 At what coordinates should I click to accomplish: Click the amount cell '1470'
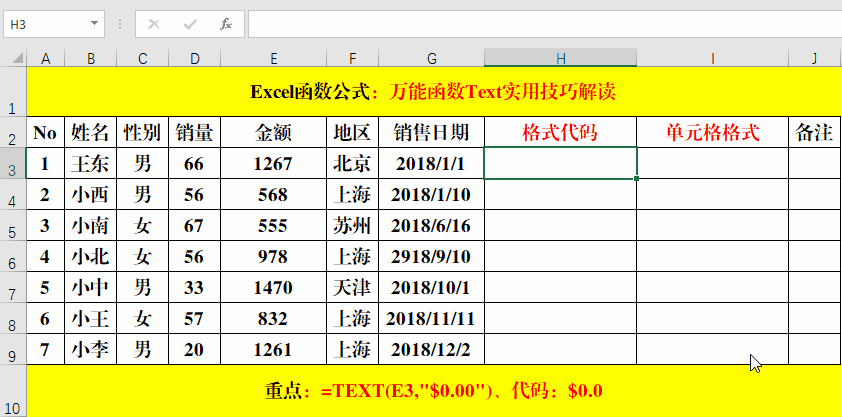click(273, 288)
